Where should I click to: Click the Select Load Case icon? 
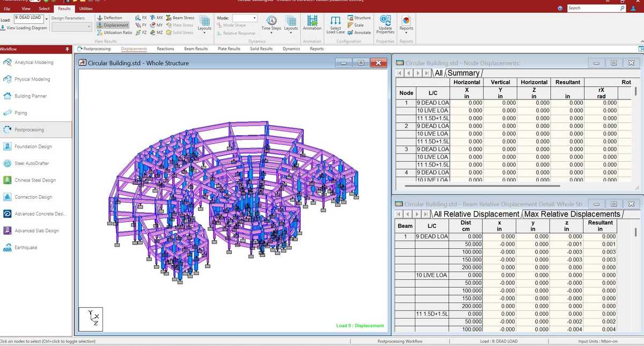pos(335,24)
